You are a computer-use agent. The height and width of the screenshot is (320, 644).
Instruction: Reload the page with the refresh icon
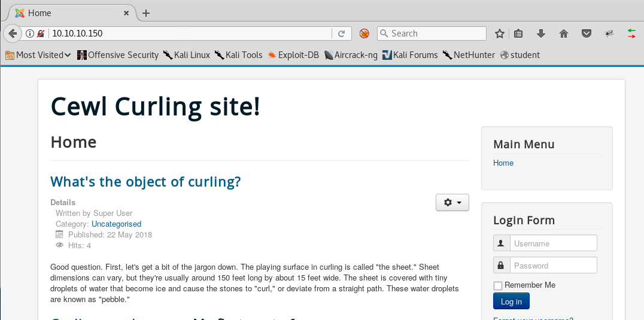(x=341, y=33)
